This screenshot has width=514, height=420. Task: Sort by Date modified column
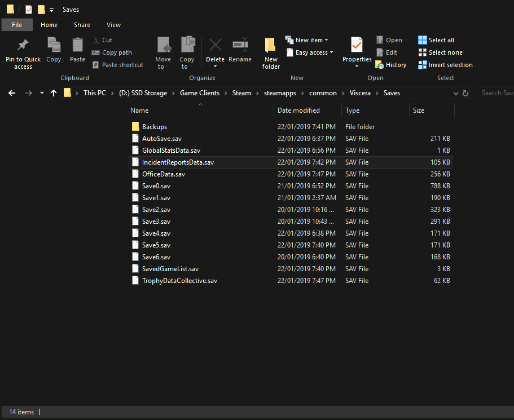307,110
